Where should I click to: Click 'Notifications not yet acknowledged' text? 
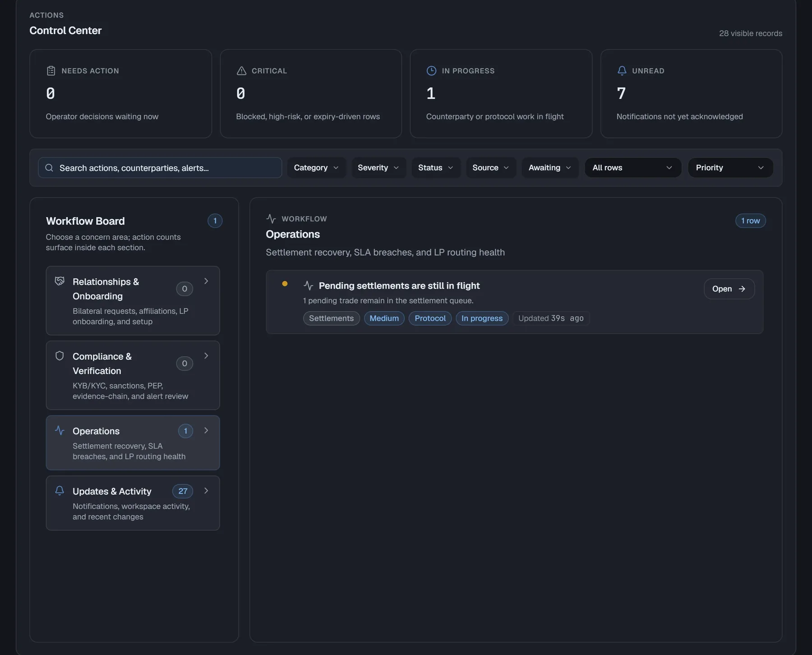pyautogui.click(x=680, y=116)
